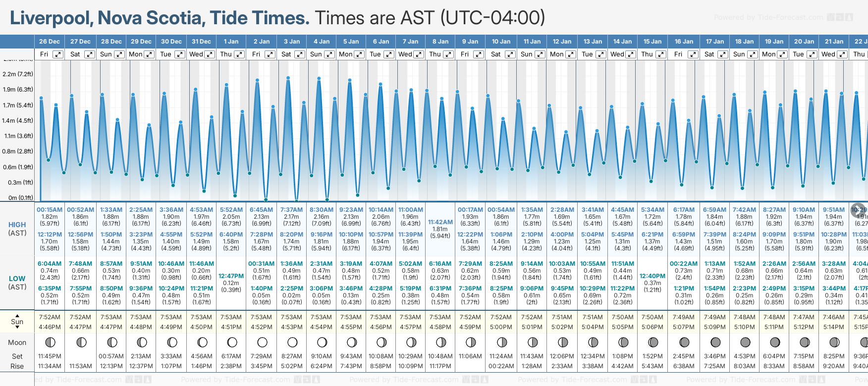Expand the Tuesday 13 Jan day view
The height and width of the screenshot is (386, 868).
click(x=600, y=54)
